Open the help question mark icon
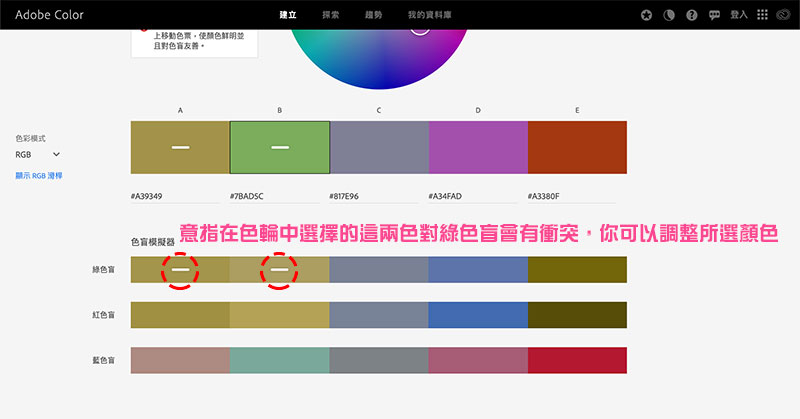800x419 pixels. (689, 15)
